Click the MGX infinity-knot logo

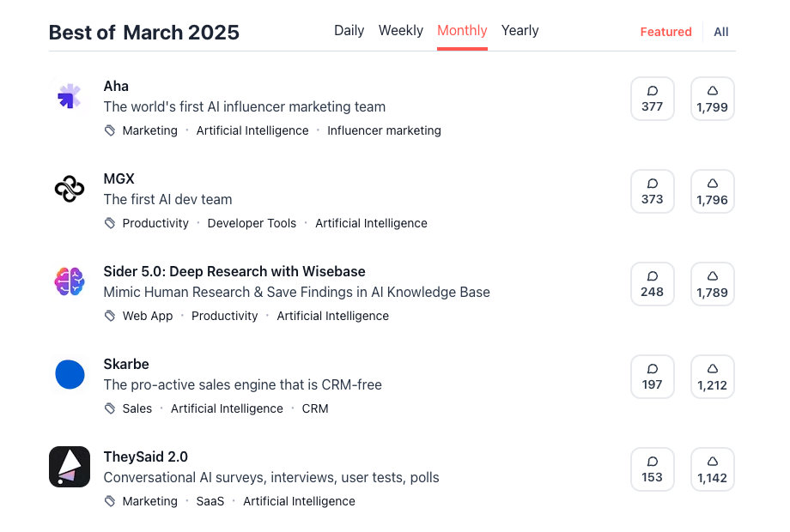point(70,190)
